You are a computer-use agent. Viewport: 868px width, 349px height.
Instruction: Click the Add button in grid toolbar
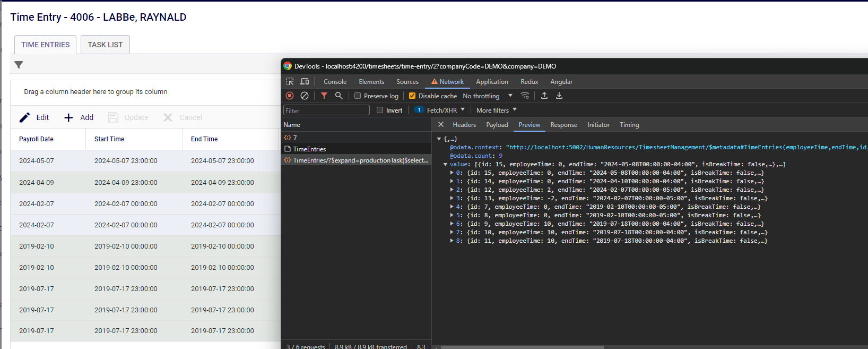(x=79, y=117)
